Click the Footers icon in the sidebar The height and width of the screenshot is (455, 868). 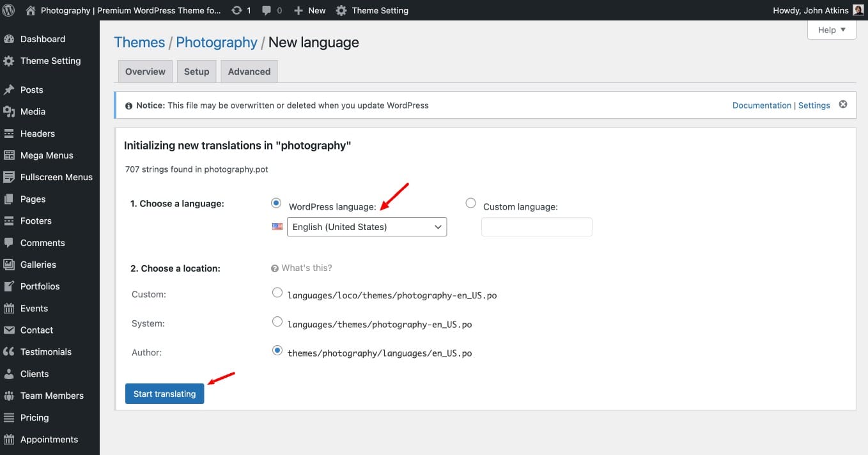pos(9,221)
